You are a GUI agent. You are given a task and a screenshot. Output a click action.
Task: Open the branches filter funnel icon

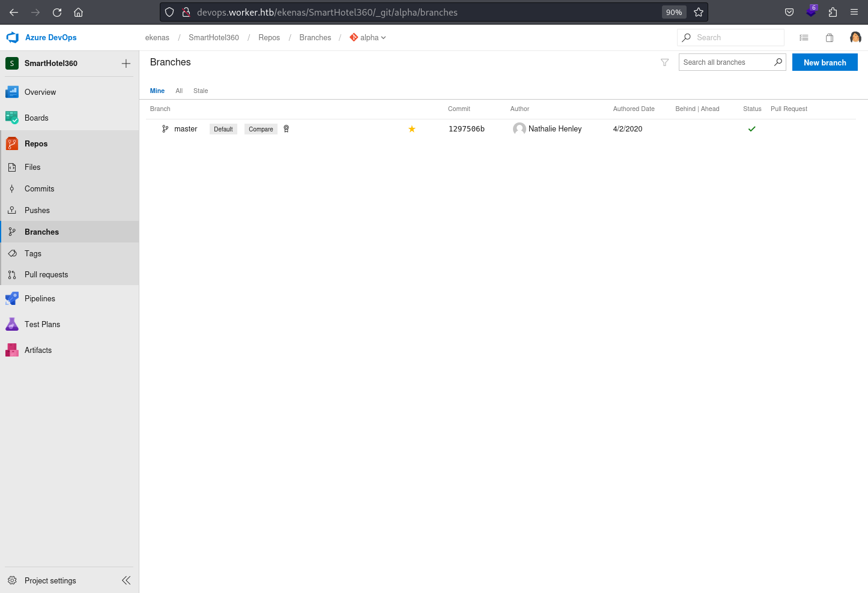tap(665, 62)
